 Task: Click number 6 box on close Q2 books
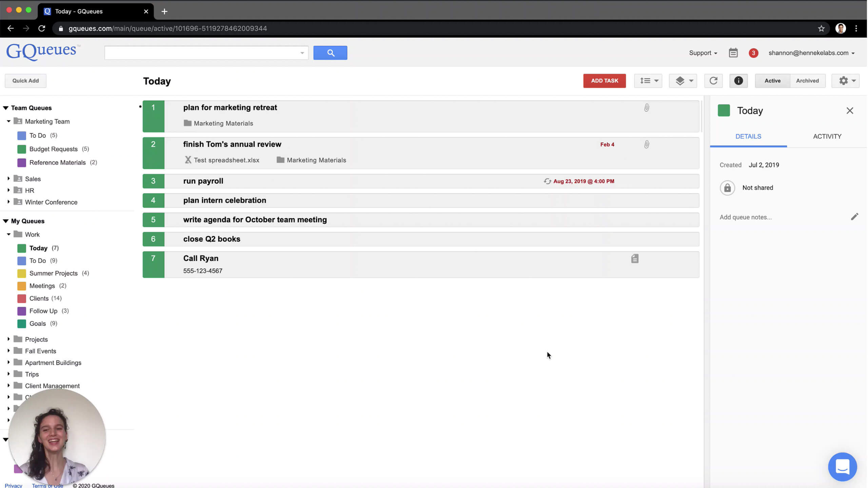153,239
